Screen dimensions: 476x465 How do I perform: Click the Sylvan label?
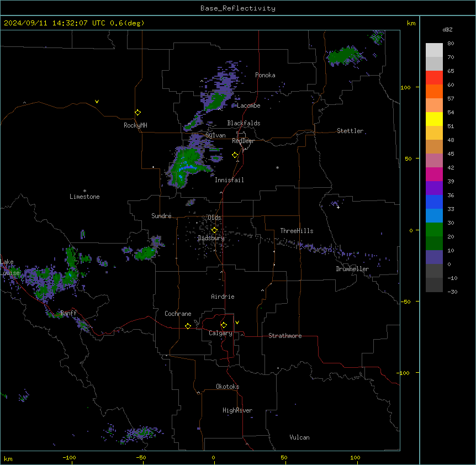(215, 135)
